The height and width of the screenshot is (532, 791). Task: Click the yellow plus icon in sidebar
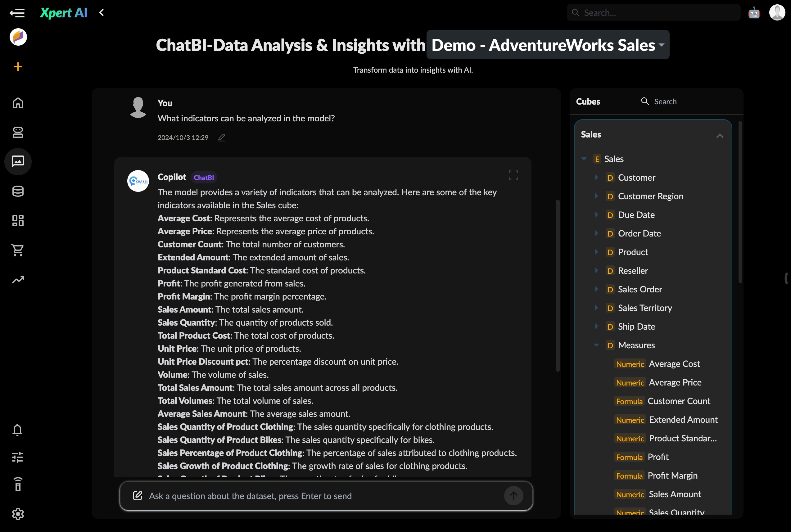pos(18,67)
